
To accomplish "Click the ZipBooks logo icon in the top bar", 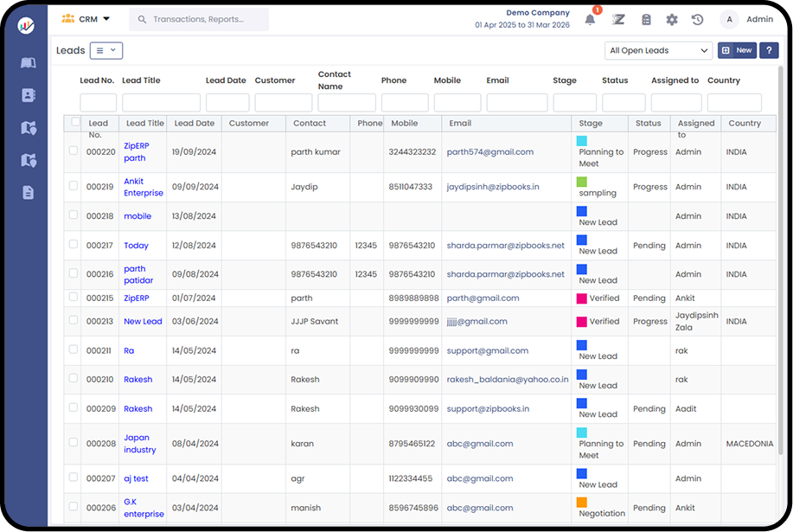I will (x=620, y=19).
